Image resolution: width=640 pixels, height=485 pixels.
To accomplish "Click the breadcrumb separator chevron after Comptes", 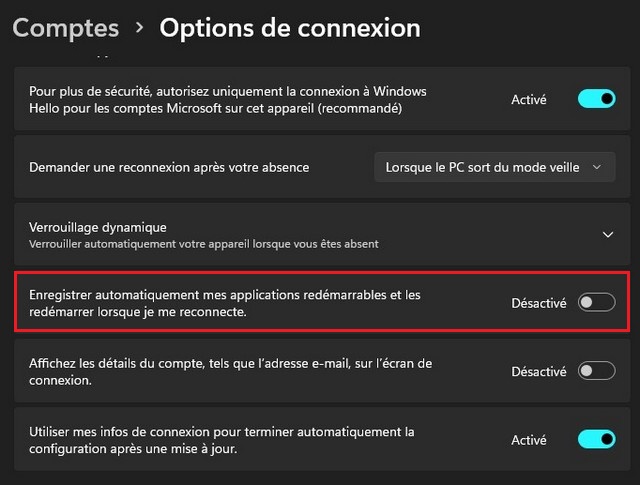I will (139, 29).
